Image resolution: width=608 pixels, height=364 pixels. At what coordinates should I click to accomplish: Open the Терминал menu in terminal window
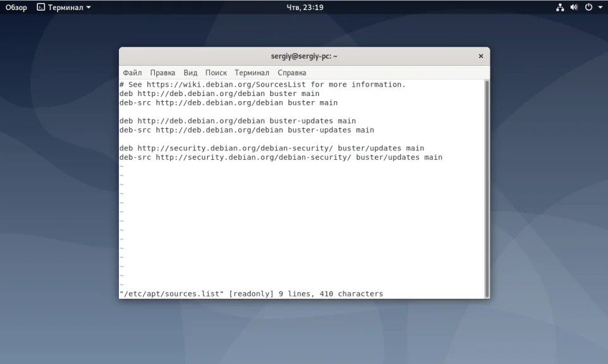pos(252,73)
